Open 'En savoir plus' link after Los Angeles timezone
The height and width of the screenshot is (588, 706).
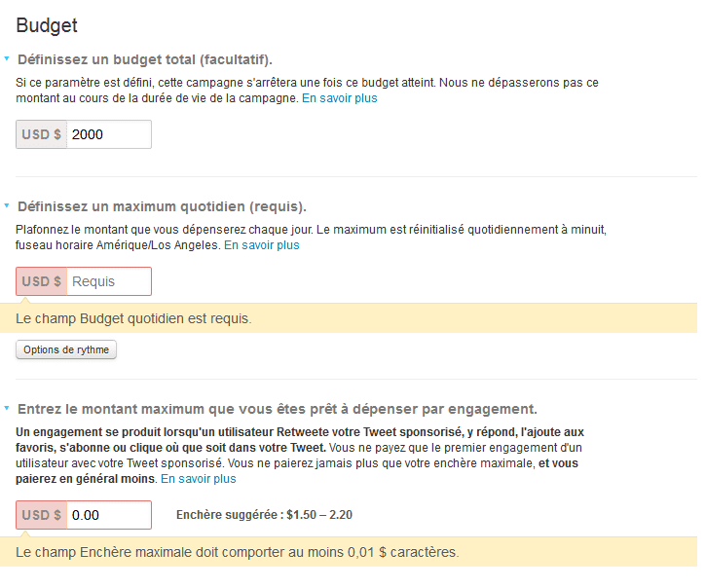262,245
